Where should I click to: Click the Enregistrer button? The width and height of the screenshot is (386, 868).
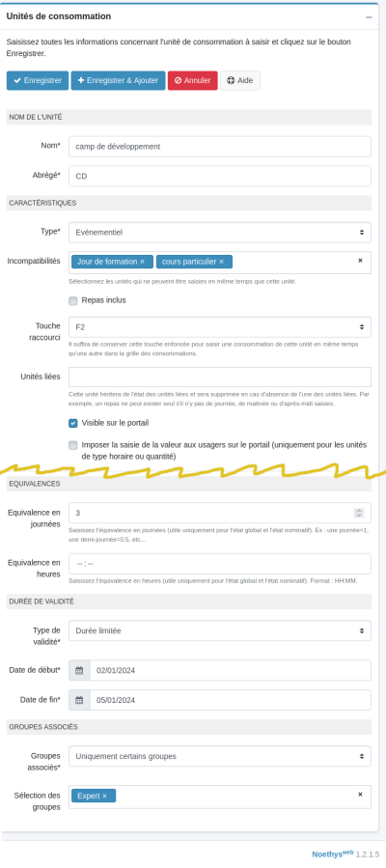tap(38, 80)
